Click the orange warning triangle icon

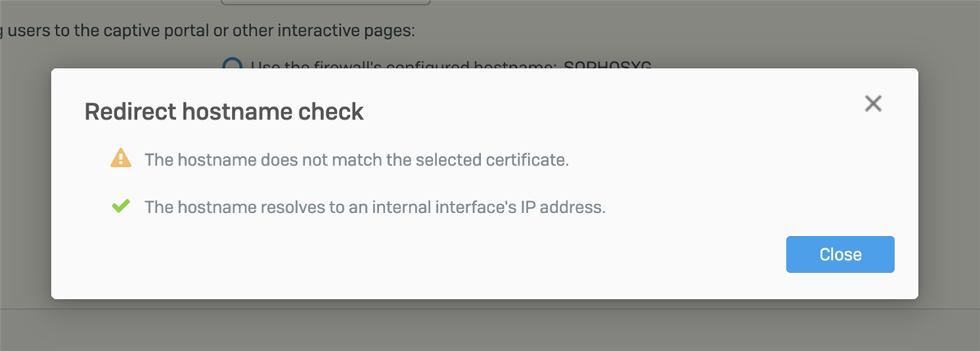[121, 159]
